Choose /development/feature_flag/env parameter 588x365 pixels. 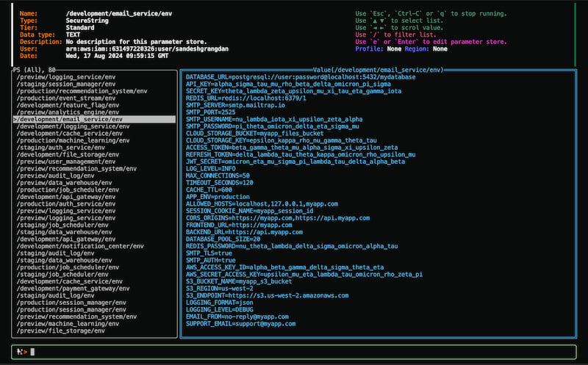pos(68,105)
